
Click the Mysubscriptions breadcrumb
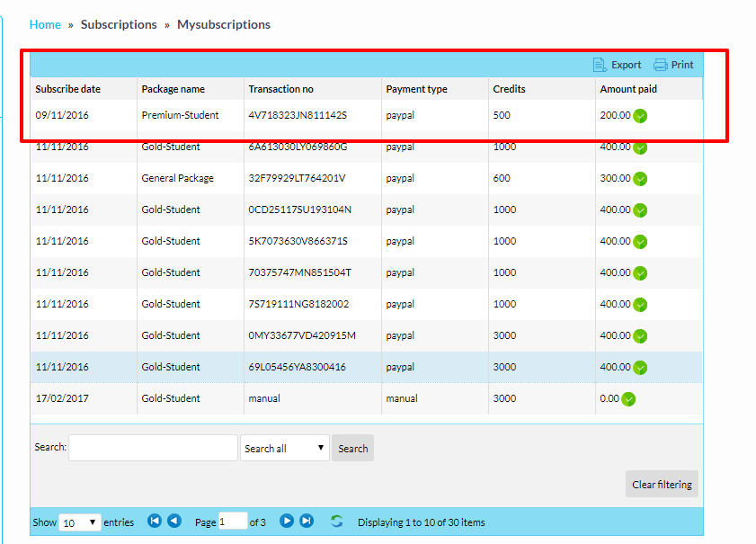pos(223,24)
